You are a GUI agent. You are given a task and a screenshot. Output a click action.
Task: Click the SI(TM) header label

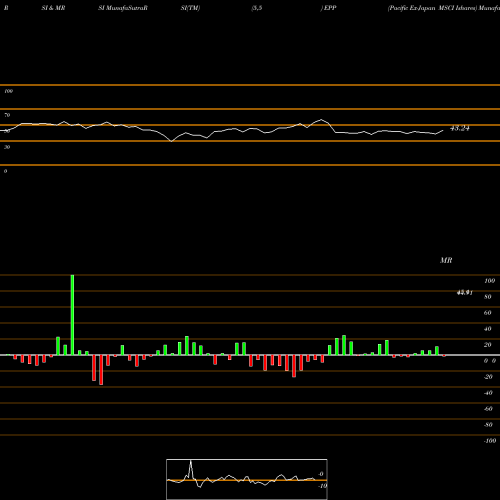[x=190, y=8]
